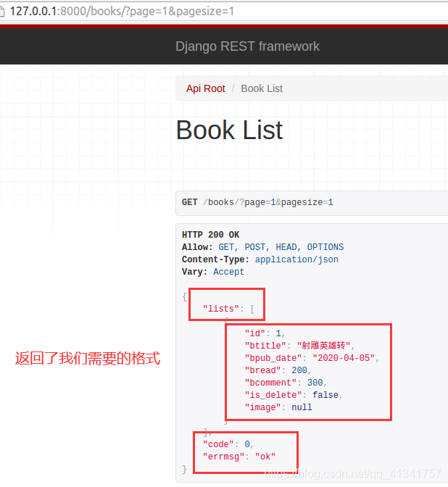Open the Django REST framework header link
The width and height of the screenshot is (448, 487).
(x=247, y=46)
